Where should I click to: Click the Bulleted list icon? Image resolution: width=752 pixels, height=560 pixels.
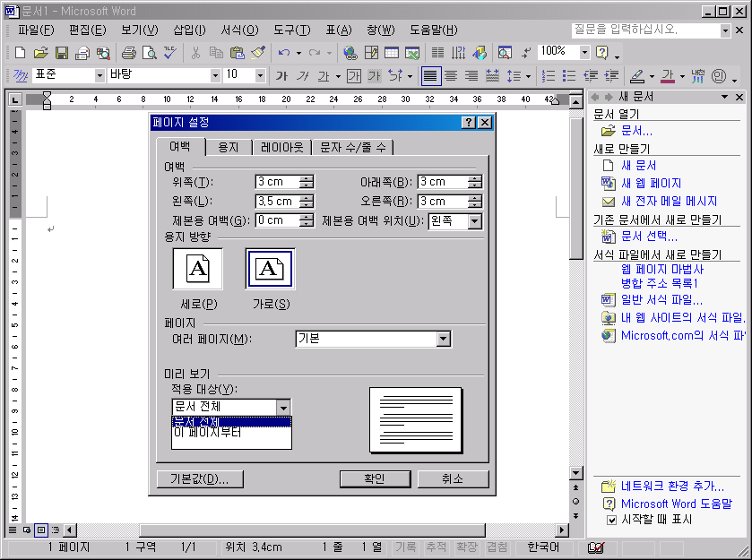[x=569, y=76]
